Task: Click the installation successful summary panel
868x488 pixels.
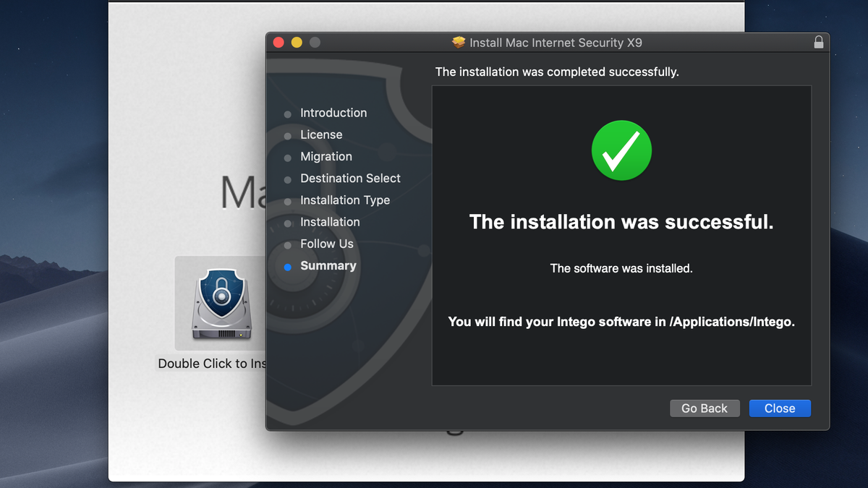Action: 621,235
